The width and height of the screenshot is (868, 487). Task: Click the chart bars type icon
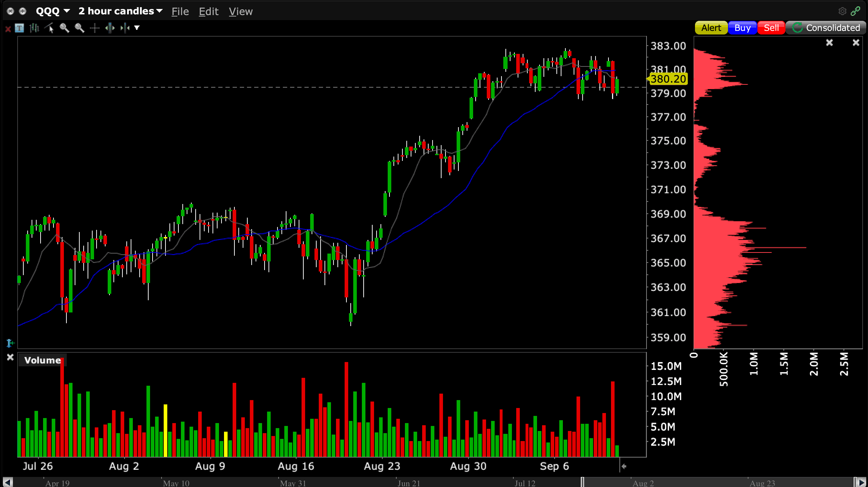34,28
